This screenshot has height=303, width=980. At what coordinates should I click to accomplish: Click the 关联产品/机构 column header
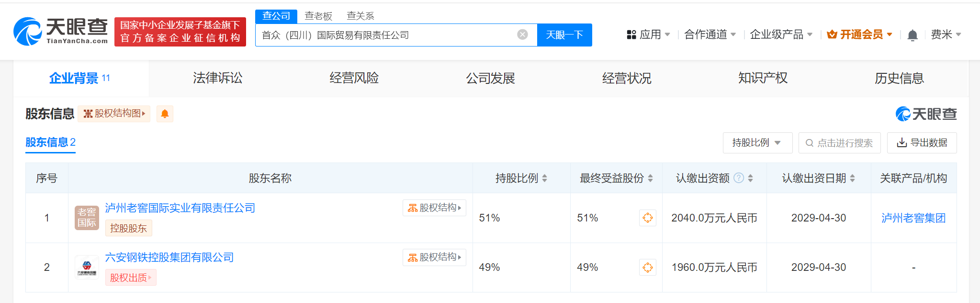tap(913, 178)
